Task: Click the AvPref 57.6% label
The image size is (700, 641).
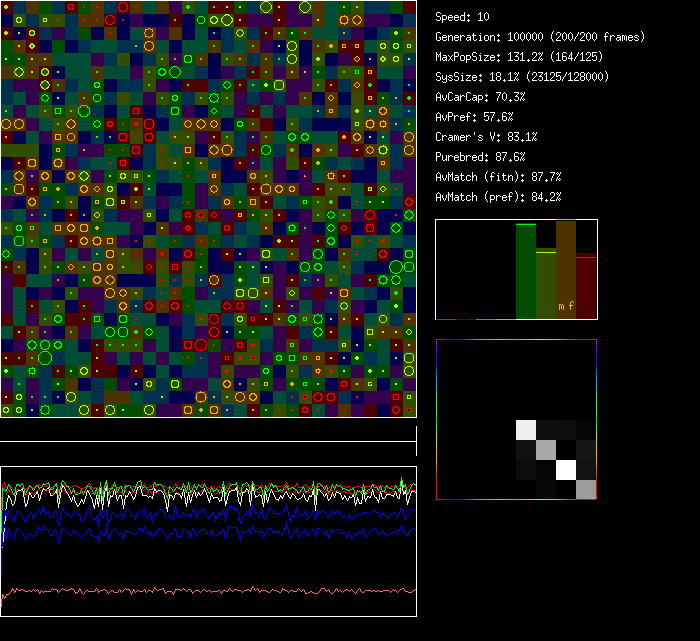Action: click(x=474, y=117)
